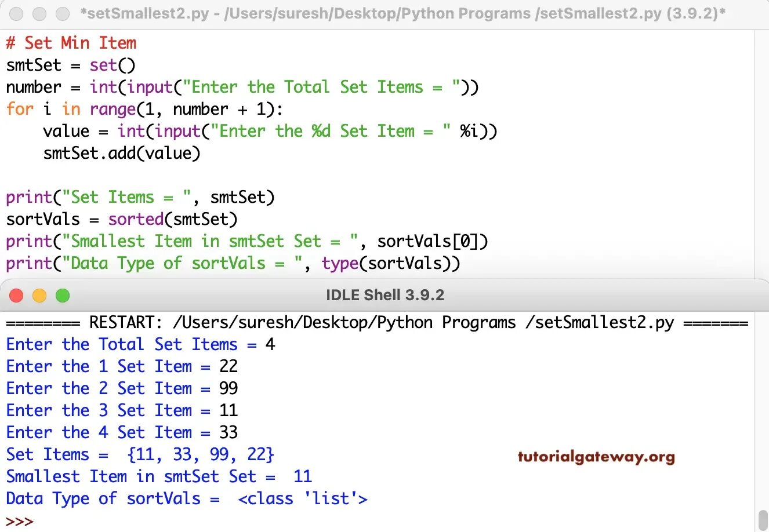Maximize IDLE Shell with the green button
The height and width of the screenshot is (532, 769).
tap(63, 296)
